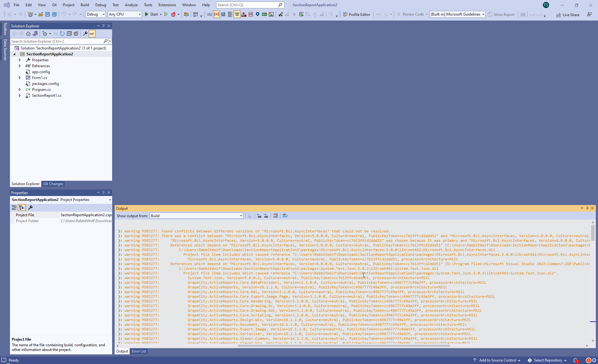Switch views icon in Solution Explorer
The image size is (598, 364).
pos(35,34)
